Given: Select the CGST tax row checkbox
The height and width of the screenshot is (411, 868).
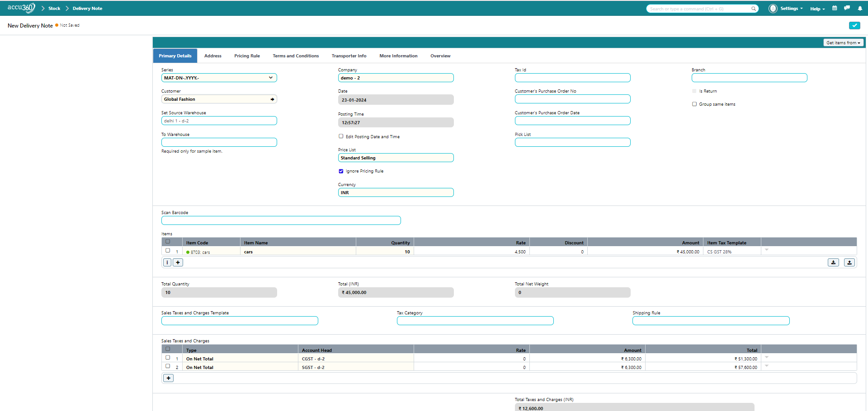Looking at the screenshot, I should 168,358.
